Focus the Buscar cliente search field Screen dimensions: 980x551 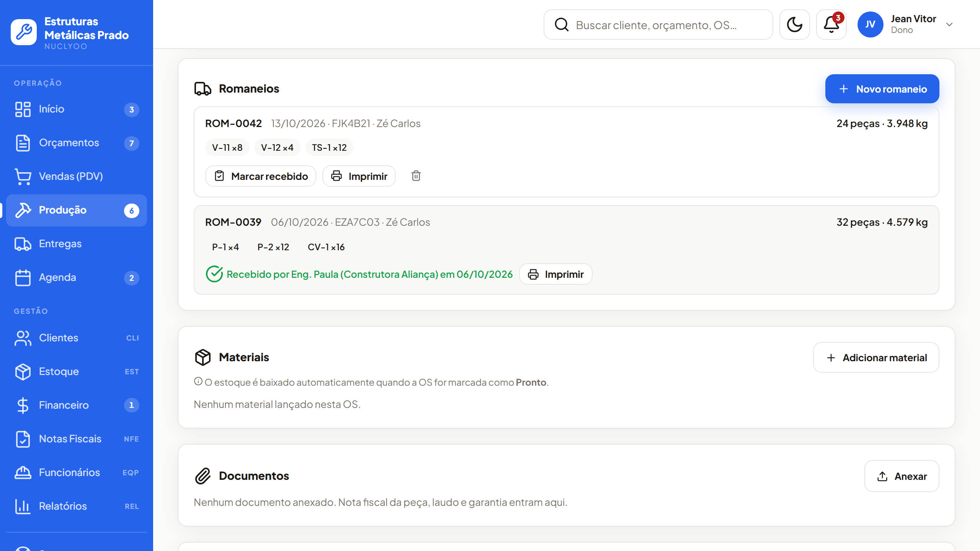coord(658,24)
